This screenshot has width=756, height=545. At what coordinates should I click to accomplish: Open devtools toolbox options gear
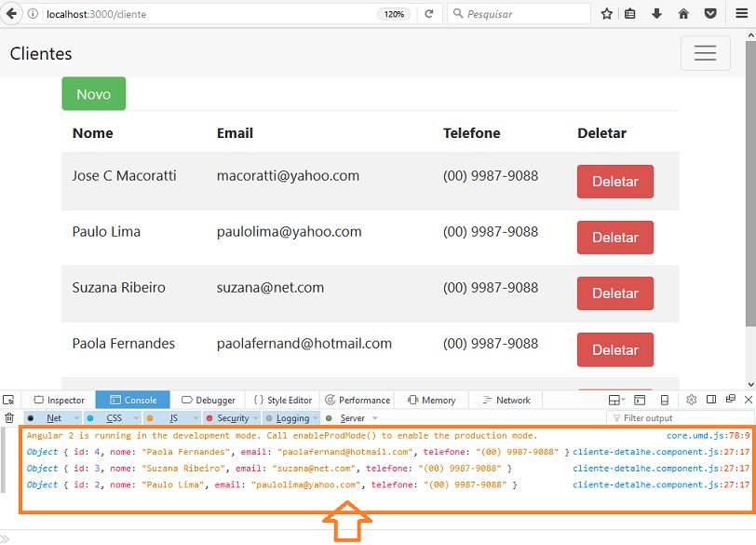692,400
